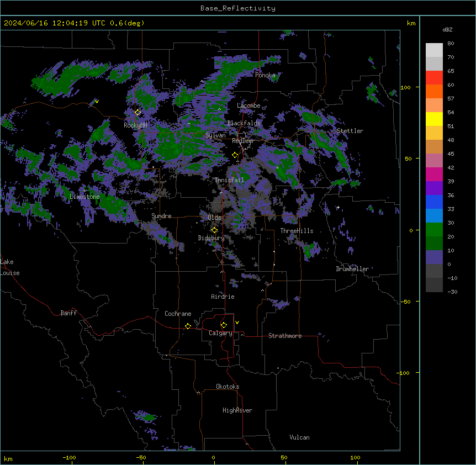
Task: Click the Cochrane city label
Action: pos(178,314)
